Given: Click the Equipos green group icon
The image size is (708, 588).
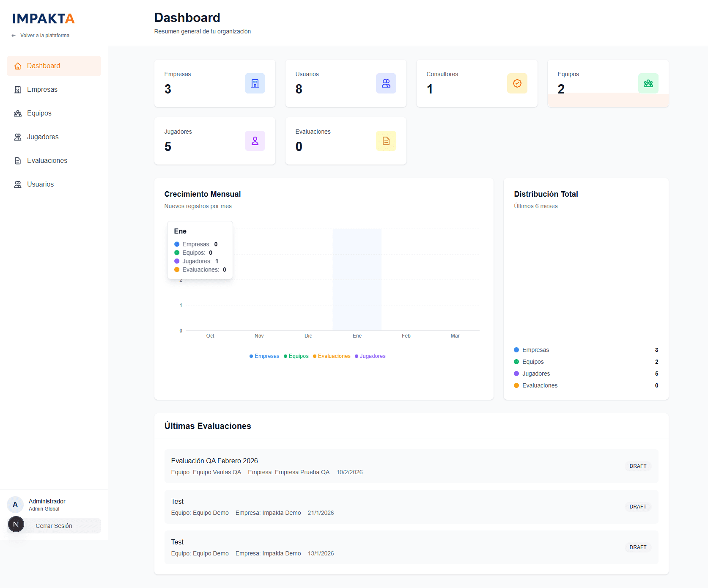Looking at the screenshot, I should pyautogui.click(x=648, y=83).
